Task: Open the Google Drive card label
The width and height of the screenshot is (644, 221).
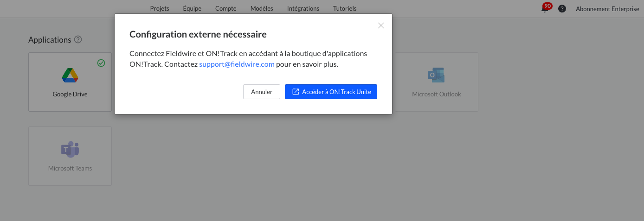Action: [x=70, y=94]
